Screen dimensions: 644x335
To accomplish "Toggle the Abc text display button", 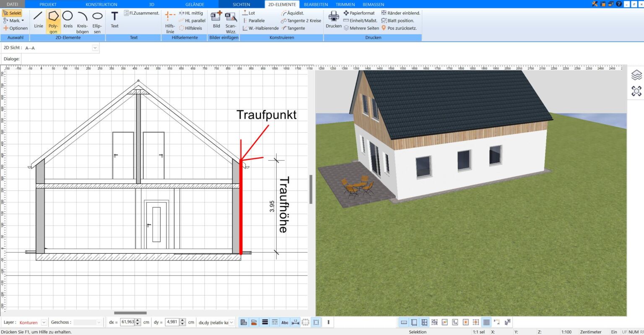I will coord(285,322).
